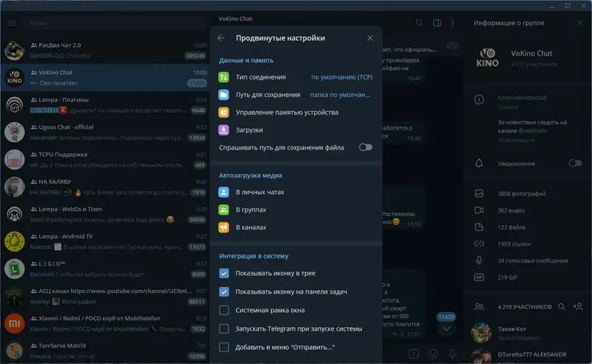The width and height of the screenshot is (592, 364).
Task: Open the 3808 photos shared media
Action: click(522, 194)
